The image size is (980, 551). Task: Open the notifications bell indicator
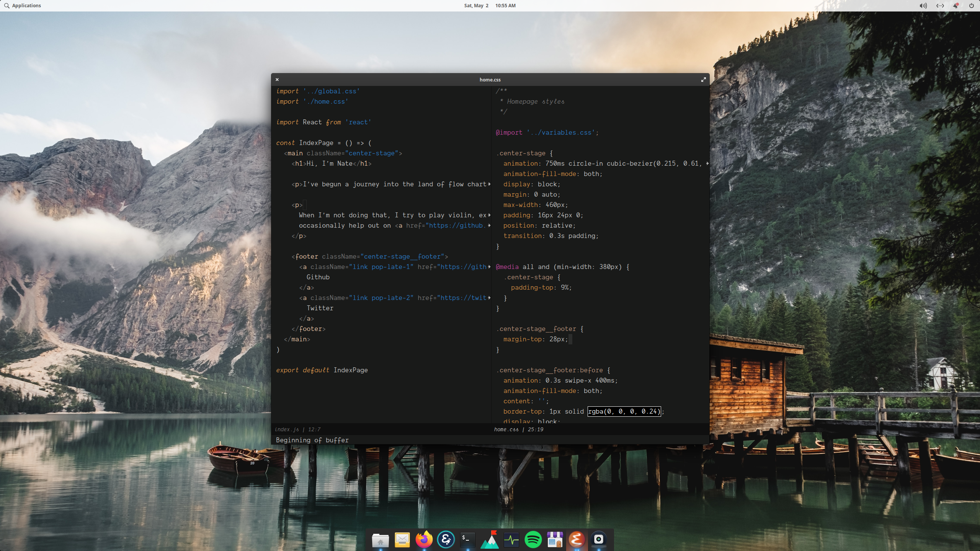(955, 6)
